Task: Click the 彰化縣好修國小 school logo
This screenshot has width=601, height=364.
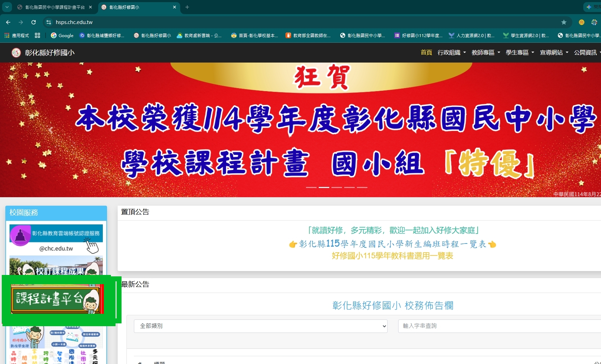Action: (16, 53)
